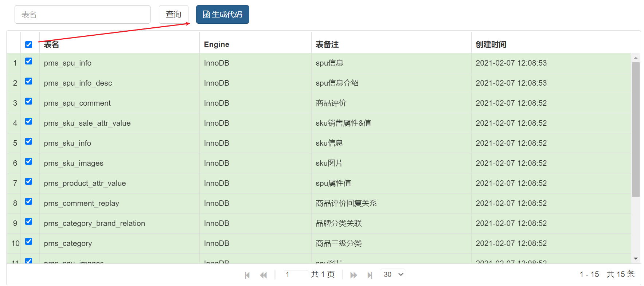The image size is (644, 286).
Task: Click the sku信息 remark cell
Action: pyautogui.click(x=391, y=143)
